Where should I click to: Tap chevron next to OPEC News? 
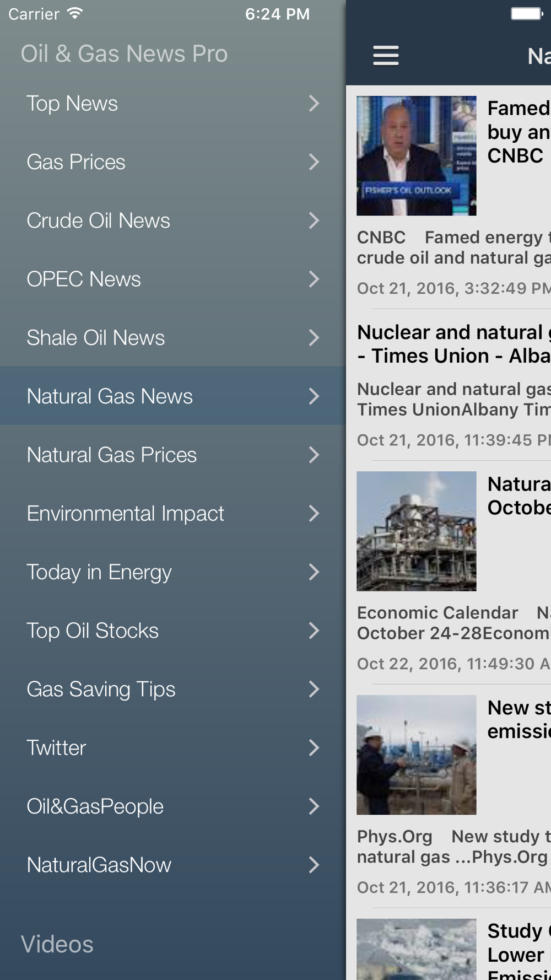[x=314, y=279]
